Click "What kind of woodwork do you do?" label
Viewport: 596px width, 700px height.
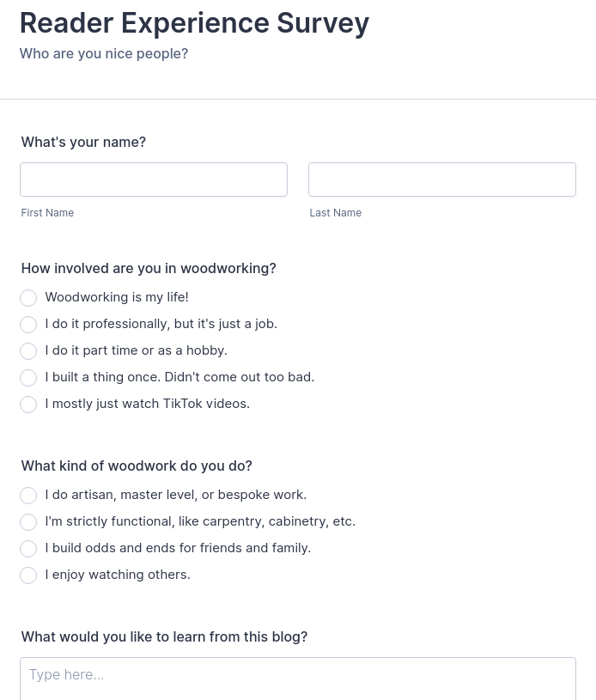(137, 466)
